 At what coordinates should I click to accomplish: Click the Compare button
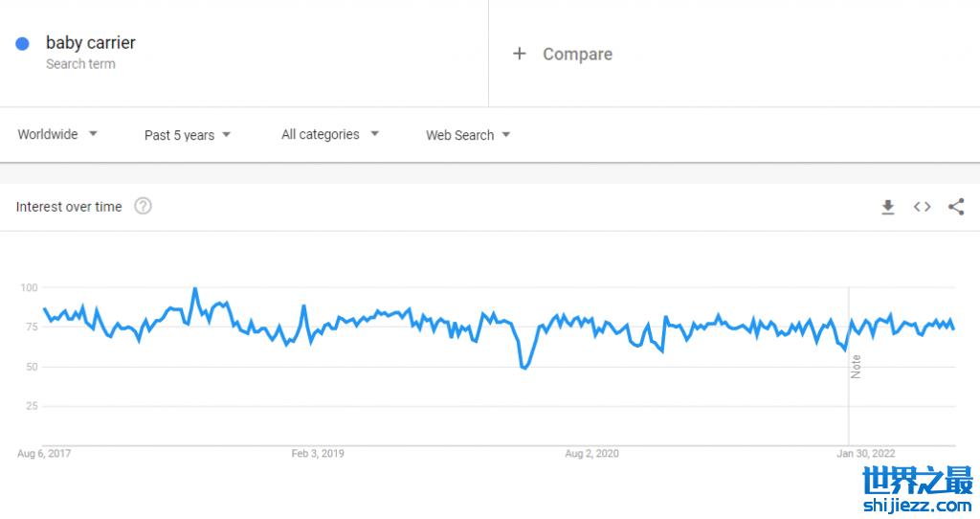point(577,55)
